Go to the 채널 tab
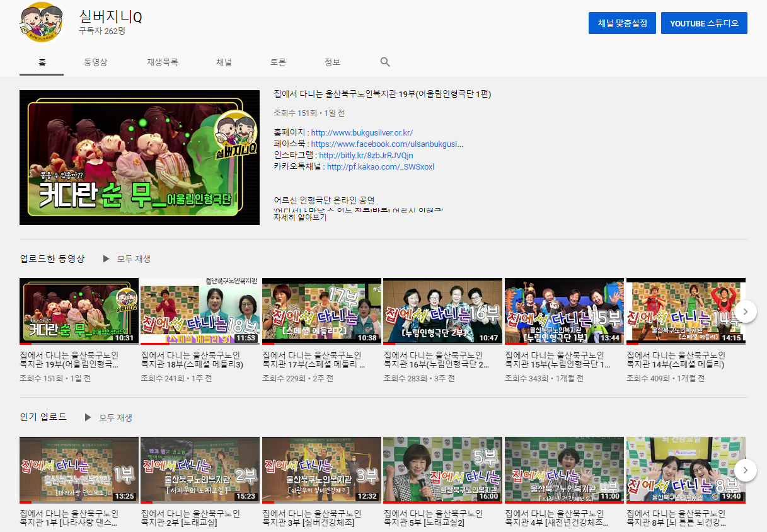 224,62
